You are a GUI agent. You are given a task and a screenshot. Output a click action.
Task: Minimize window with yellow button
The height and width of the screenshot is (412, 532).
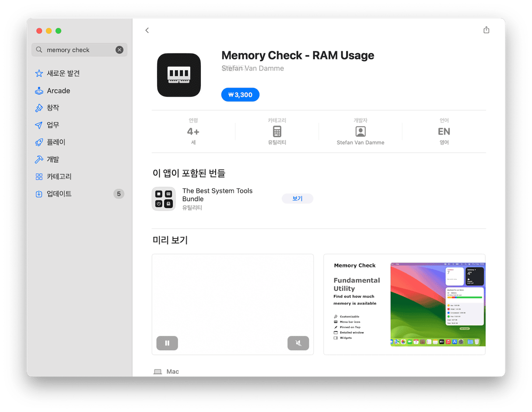coord(49,31)
